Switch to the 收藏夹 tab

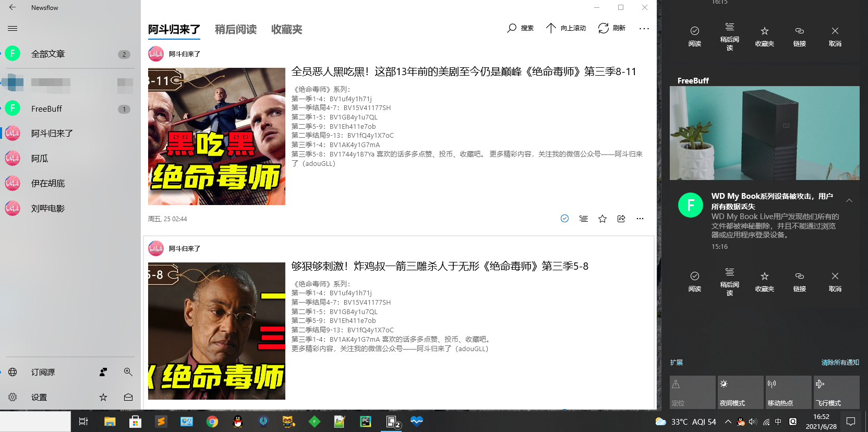click(287, 30)
